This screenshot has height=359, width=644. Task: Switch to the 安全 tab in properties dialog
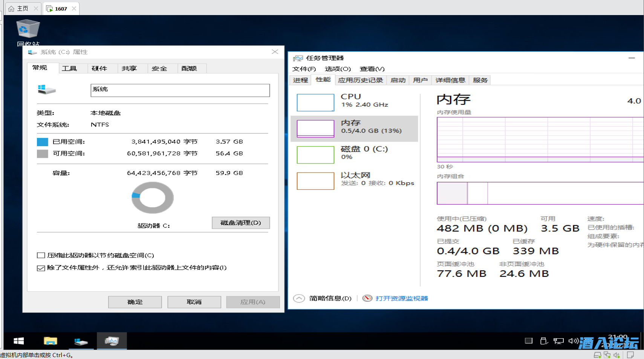pos(160,68)
